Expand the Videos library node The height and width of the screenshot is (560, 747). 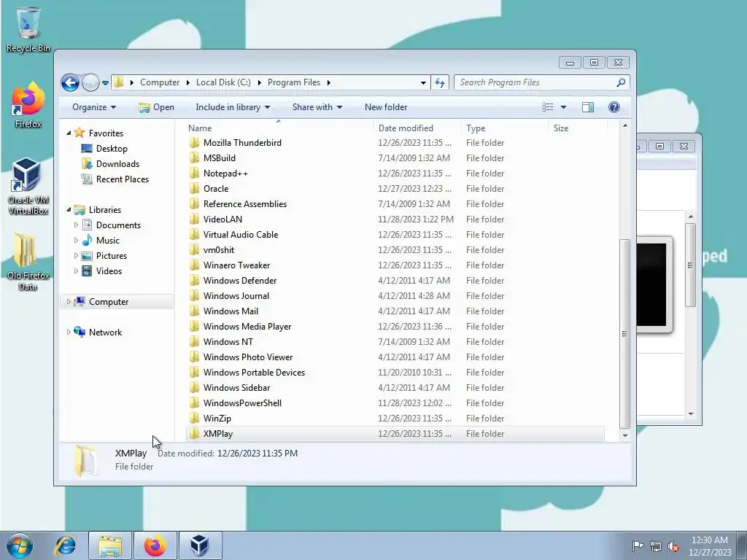pyautogui.click(x=76, y=271)
